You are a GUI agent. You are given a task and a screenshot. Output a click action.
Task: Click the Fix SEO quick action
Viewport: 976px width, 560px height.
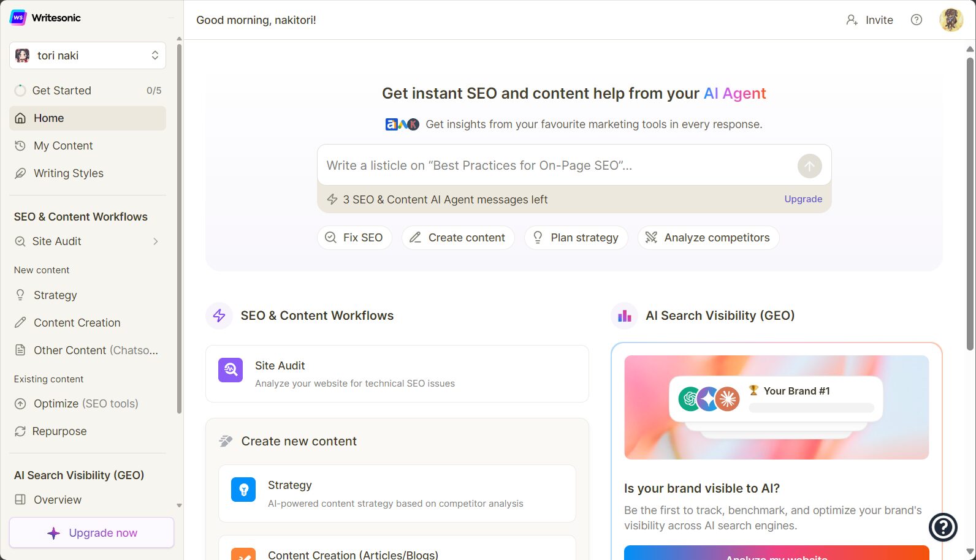tap(354, 238)
